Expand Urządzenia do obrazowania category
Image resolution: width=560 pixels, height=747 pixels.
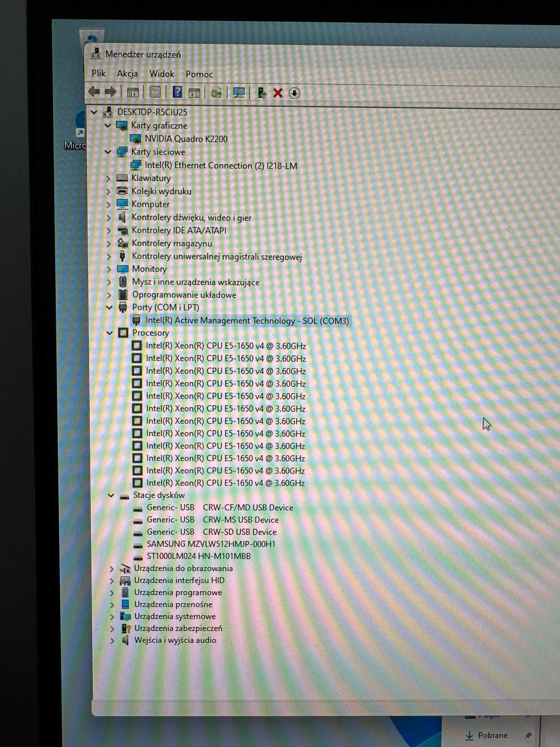112,569
